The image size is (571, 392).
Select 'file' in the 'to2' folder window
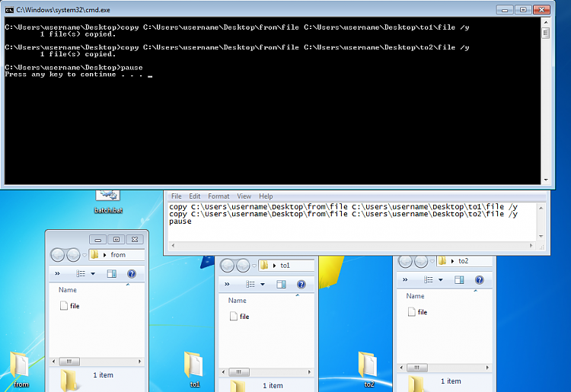[418, 312]
